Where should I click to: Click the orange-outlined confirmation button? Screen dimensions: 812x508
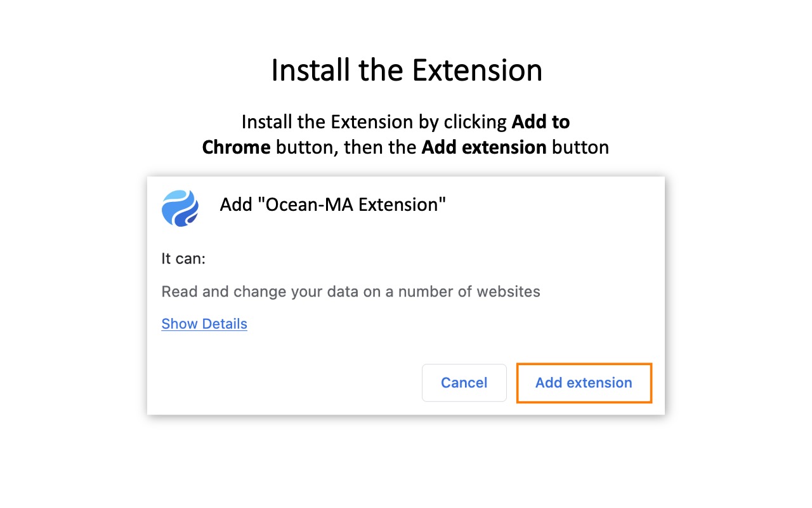584,383
